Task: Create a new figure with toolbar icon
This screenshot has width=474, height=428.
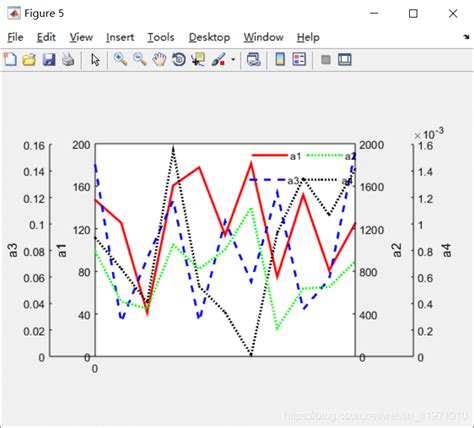Action: 10,60
